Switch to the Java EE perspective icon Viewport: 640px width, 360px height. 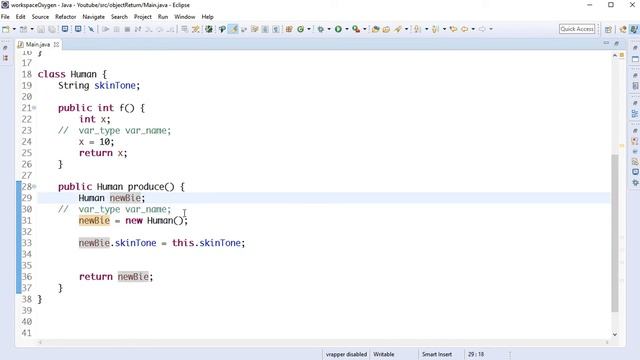(x=623, y=29)
